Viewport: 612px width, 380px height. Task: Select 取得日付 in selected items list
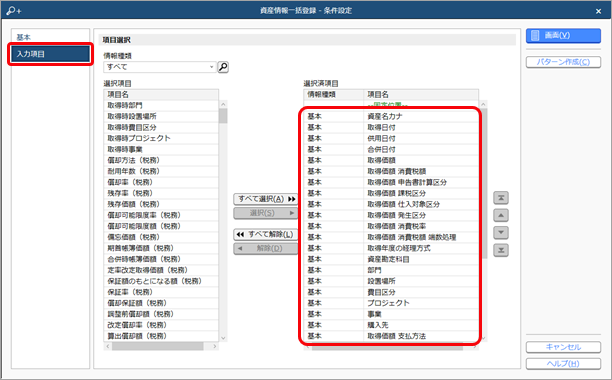tap(391, 127)
